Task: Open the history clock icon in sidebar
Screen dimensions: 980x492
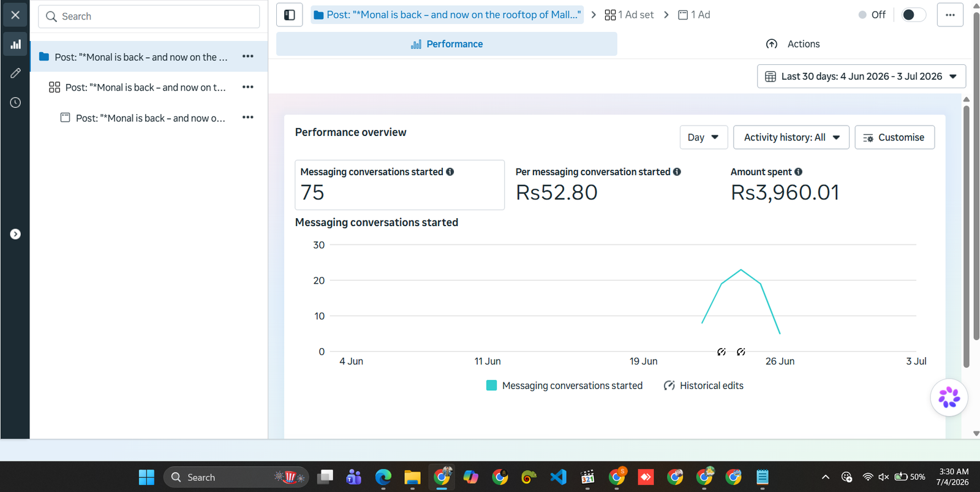Action: 15,102
